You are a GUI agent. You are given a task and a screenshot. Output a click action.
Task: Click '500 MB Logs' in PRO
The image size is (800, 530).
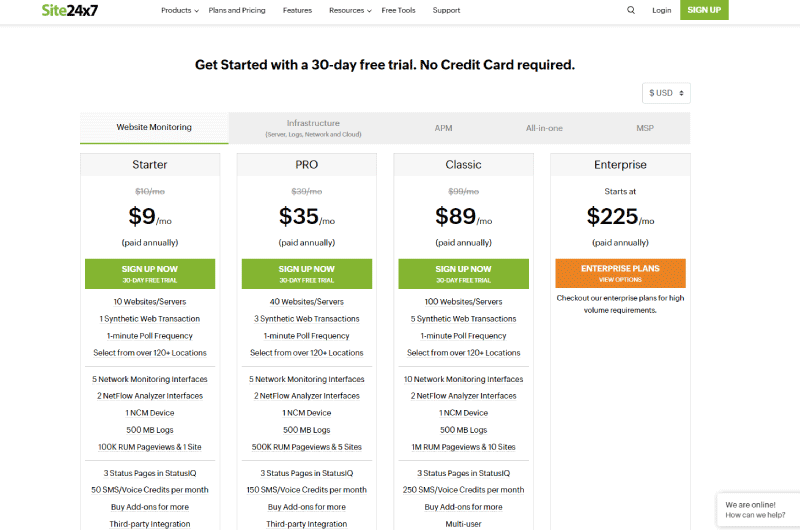307,430
